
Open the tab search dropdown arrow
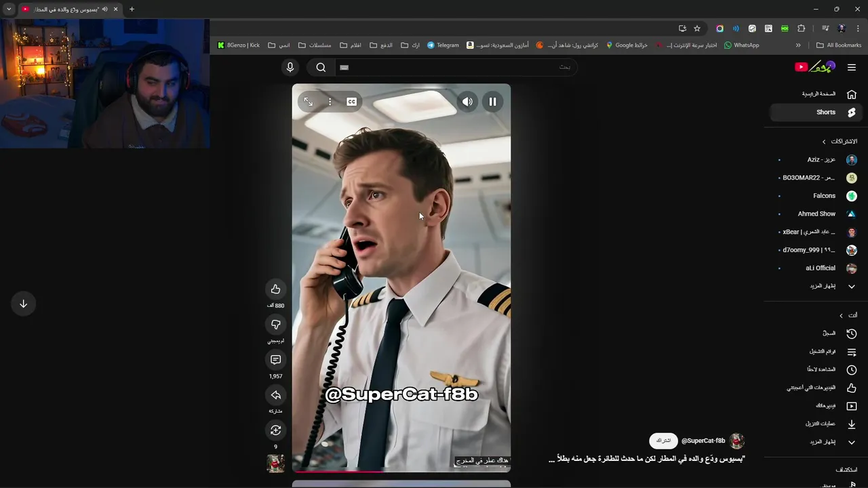pos(9,9)
